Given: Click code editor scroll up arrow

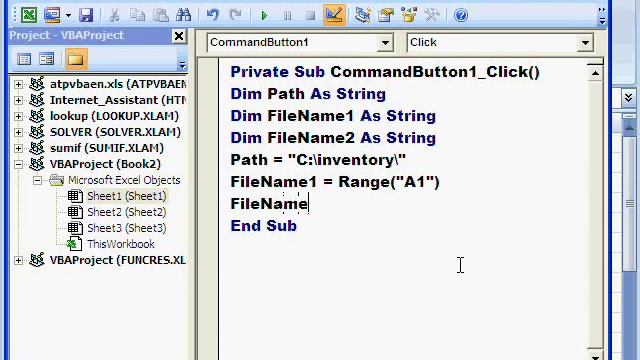Looking at the screenshot, I should [595, 73].
